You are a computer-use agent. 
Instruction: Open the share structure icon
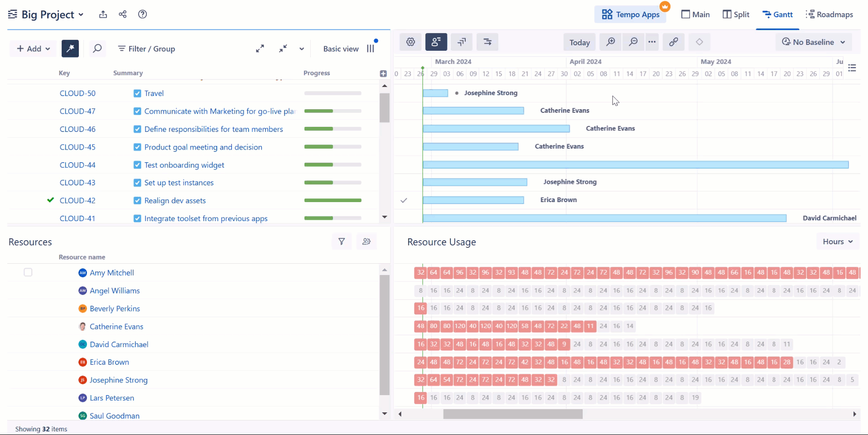[123, 14]
